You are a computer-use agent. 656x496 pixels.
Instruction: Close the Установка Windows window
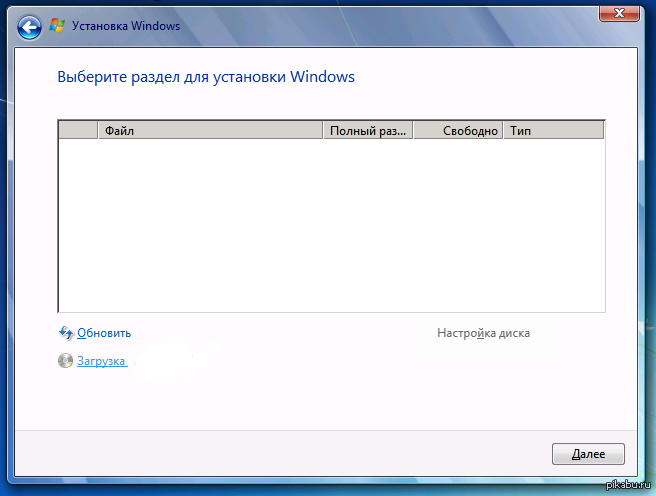619,13
